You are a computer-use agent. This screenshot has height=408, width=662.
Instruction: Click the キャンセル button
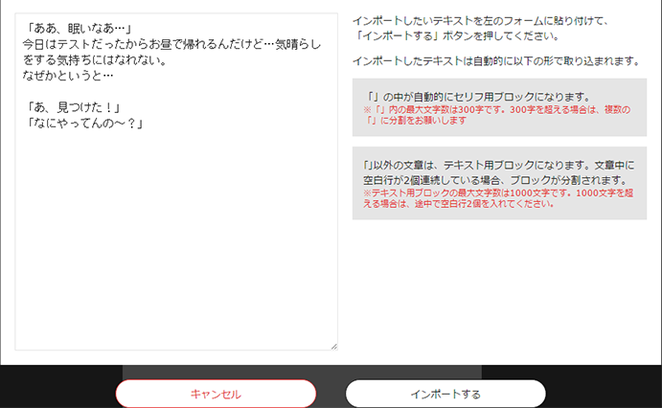(216, 393)
